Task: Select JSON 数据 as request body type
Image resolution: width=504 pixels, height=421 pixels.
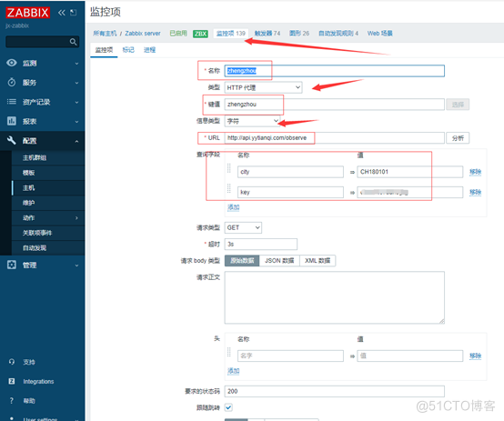Action: tap(279, 261)
